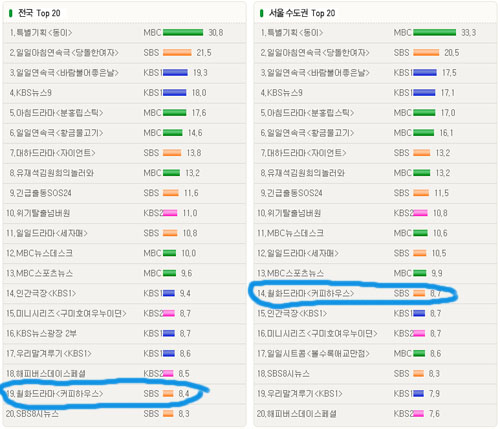
Task: Open MBC스포츠뉴스 in the Seoul list
Action: [290, 273]
